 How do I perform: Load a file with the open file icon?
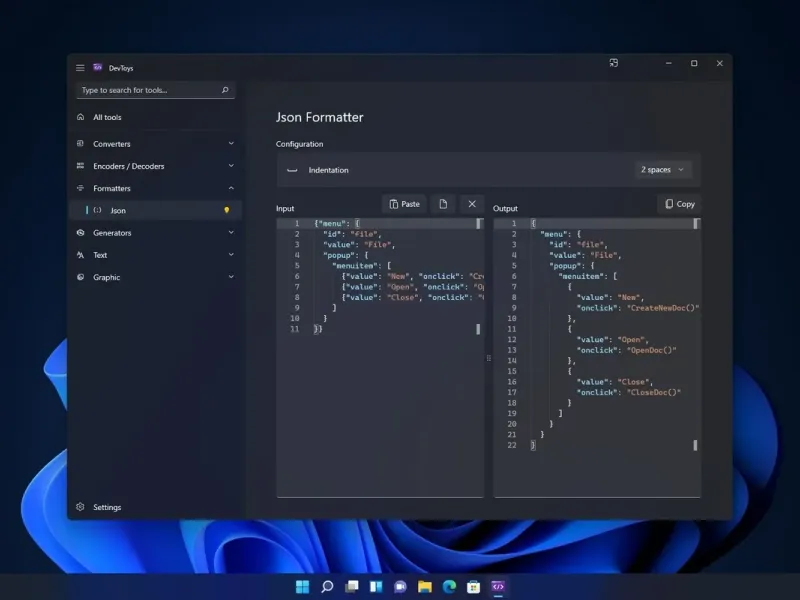[x=443, y=204]
